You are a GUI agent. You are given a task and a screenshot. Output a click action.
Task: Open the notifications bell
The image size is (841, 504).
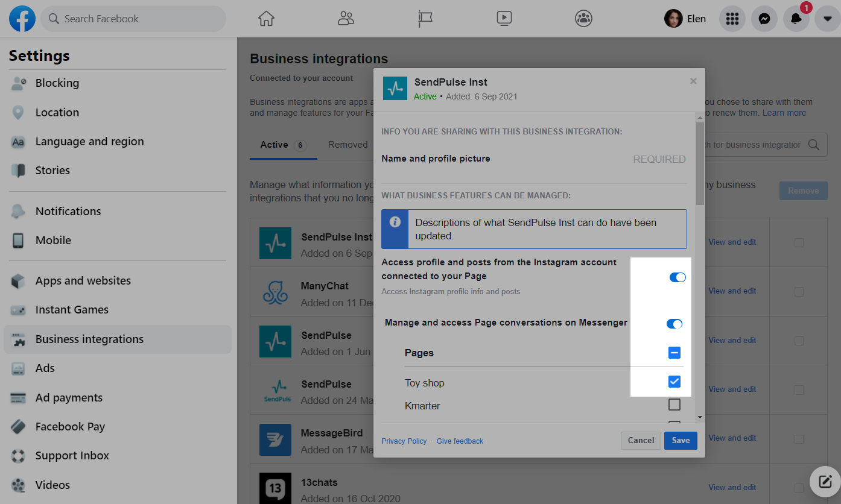[x=796, y=19]
